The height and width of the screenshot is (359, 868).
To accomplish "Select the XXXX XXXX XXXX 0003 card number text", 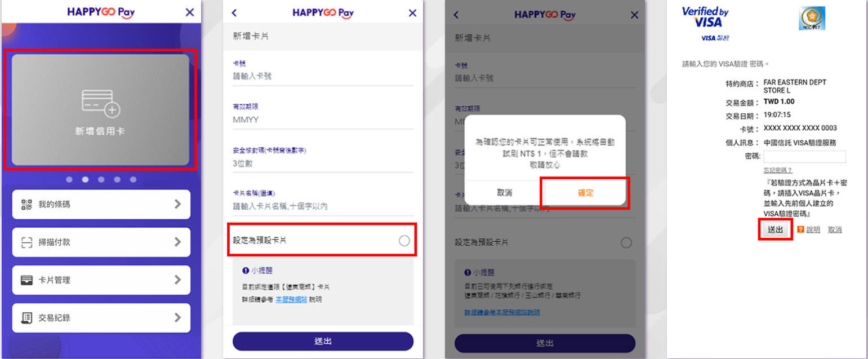I will coord(800,128).
